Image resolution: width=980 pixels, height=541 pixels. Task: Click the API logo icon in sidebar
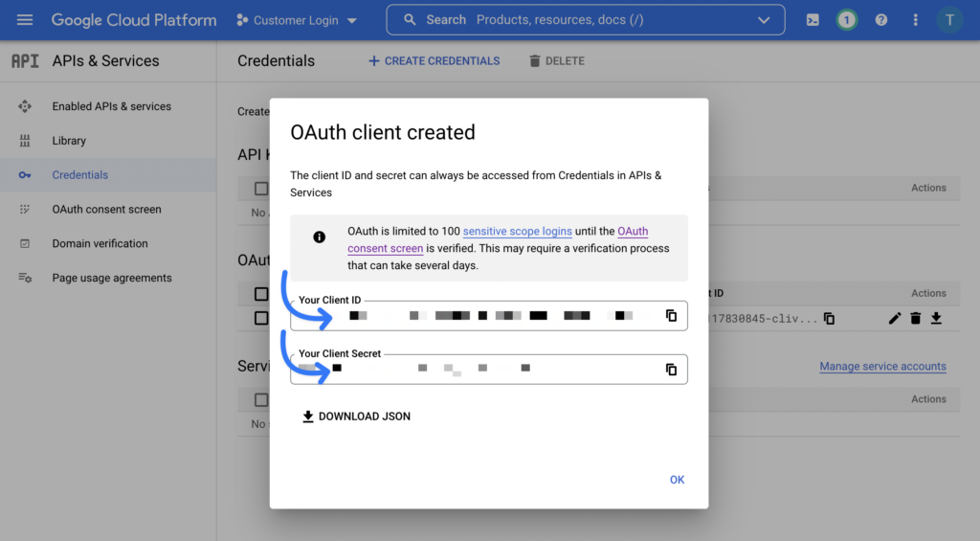(25, 60)
